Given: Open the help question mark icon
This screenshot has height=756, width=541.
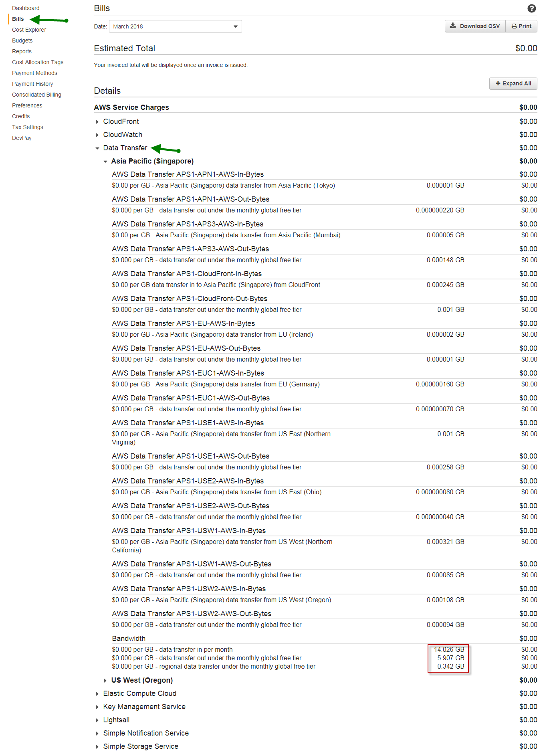Looking at the screenshot, I should pos(531,8).
